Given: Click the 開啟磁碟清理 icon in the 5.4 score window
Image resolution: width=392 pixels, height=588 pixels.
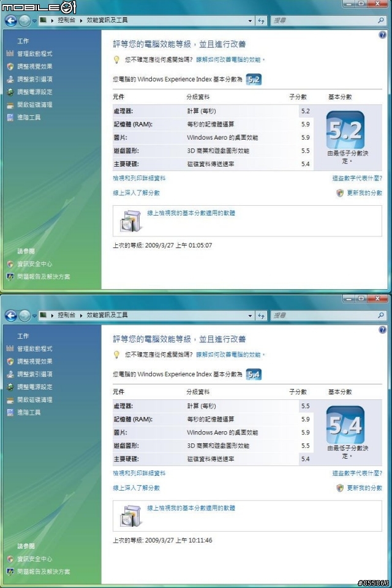Looking at the screenshot, I should pyautogui.click(x=10, y=400).
